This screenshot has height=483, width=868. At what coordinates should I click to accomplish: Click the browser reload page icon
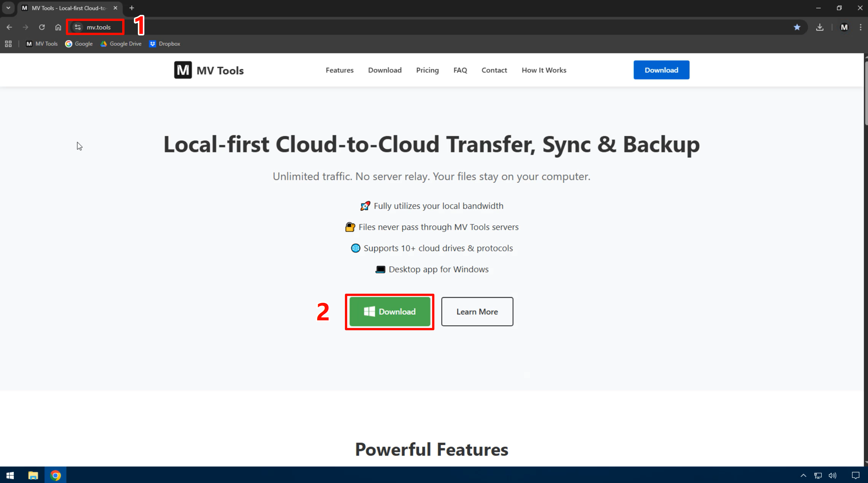click(42, 27)
